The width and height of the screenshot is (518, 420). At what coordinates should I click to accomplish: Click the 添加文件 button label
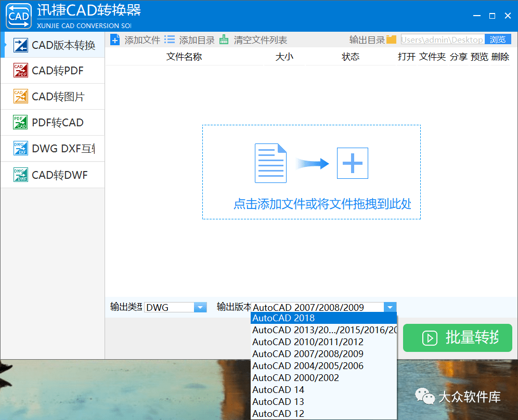pyautogui.click(x=143, y=40)
